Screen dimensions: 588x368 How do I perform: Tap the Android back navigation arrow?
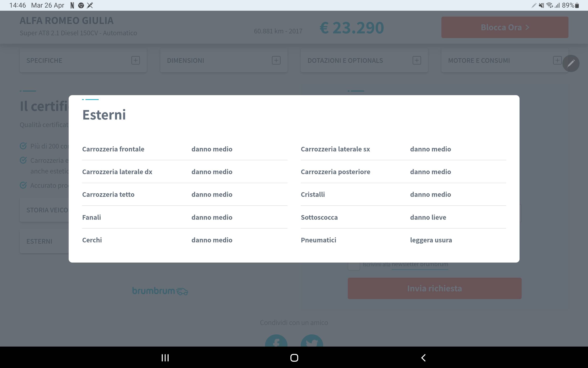click(423, 357)
